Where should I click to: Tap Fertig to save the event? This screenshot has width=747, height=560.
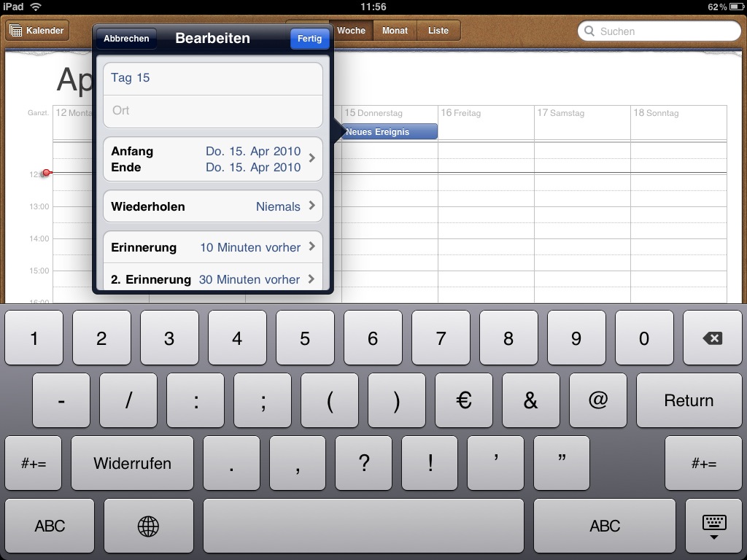tap(309, 39)
